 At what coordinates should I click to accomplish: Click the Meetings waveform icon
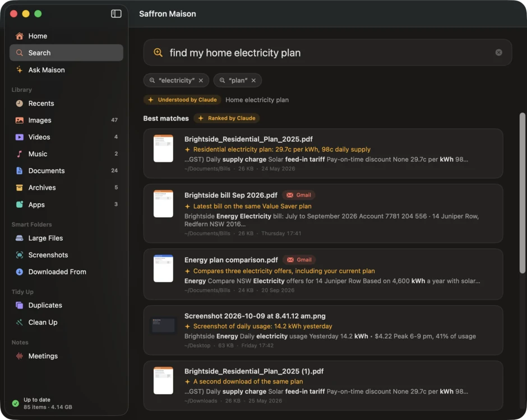(20, 356)
